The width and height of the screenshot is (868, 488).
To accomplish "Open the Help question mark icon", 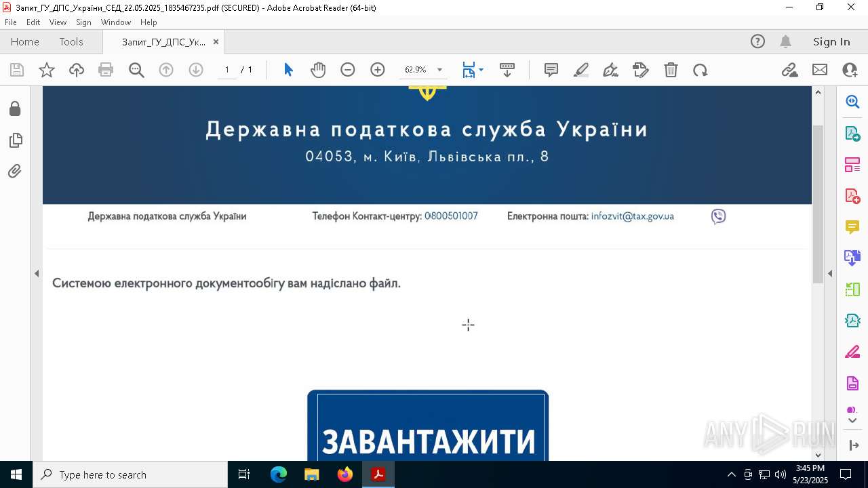I will [757, 41].
